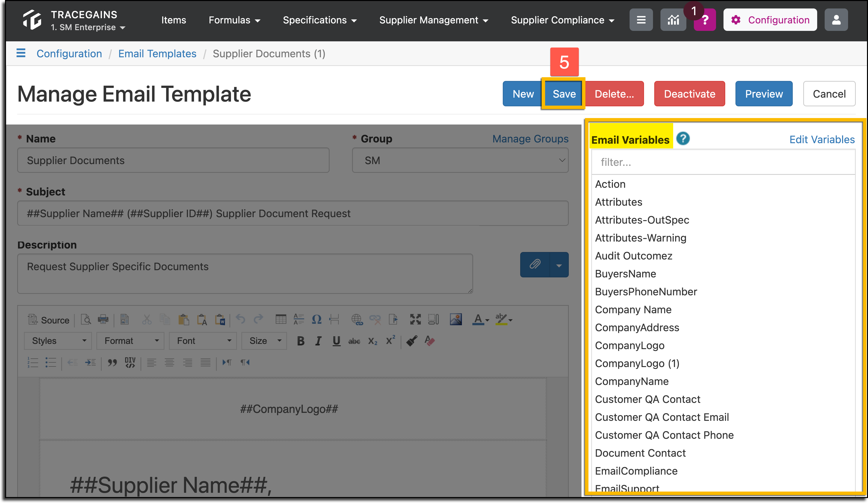Insert image using editor toolbar icon
This screenshot has height=503, width=868.
click(x=456, y=319)
